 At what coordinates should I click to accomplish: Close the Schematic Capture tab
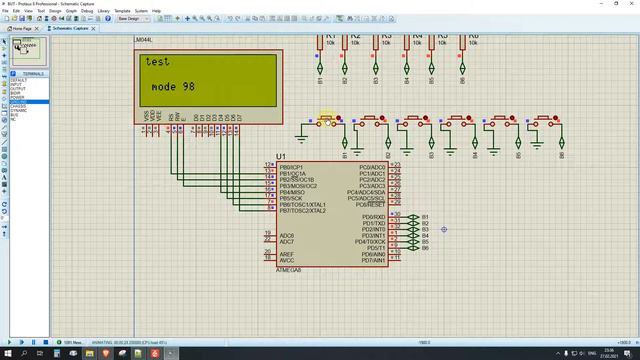93,29
